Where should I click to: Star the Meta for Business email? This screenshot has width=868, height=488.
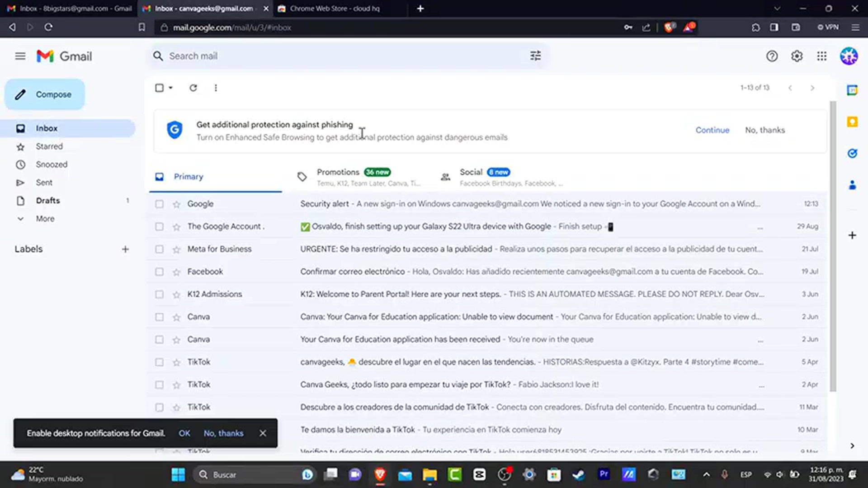tap(176, 249)
